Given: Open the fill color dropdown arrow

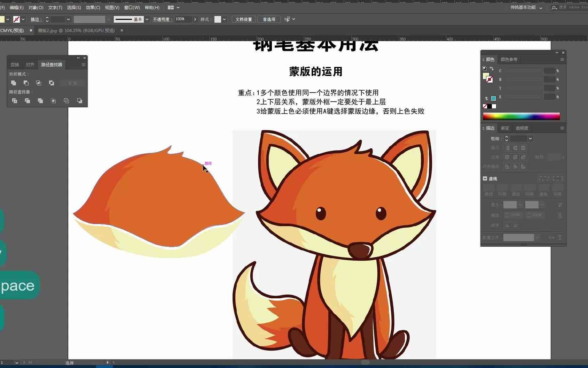Looking at the screenshot, I should coord(8,19).
